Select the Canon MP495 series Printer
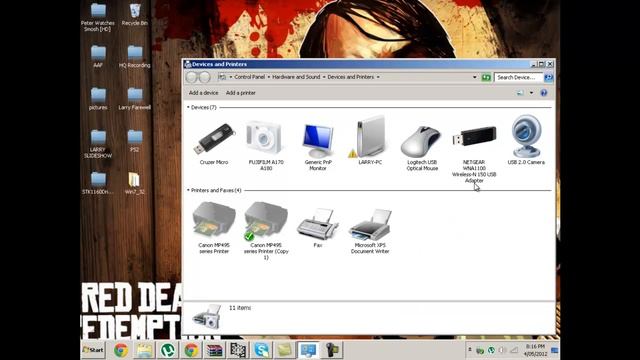Image resolution: width=640 pixels, height=360 pixels. (214, 227)
